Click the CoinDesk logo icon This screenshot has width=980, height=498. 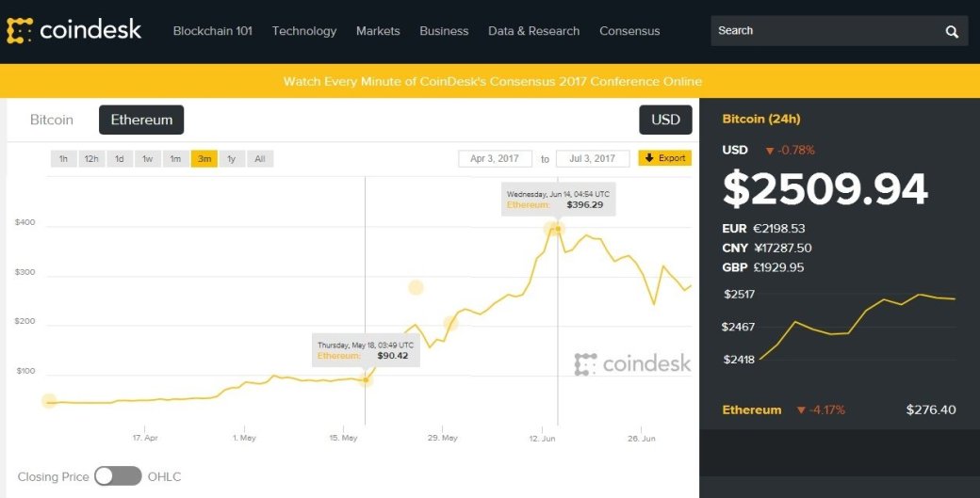pyautogui.click(x=20, y=30)
